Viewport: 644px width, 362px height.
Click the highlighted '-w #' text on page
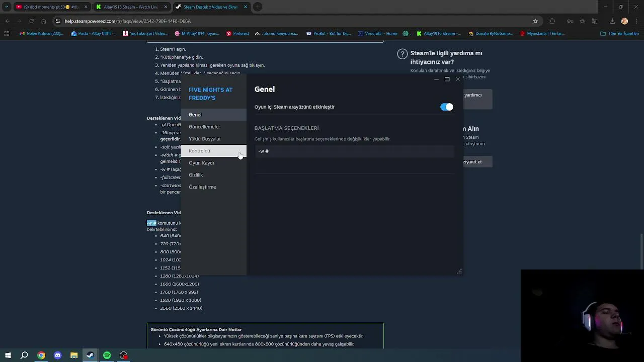coord(151,223)
